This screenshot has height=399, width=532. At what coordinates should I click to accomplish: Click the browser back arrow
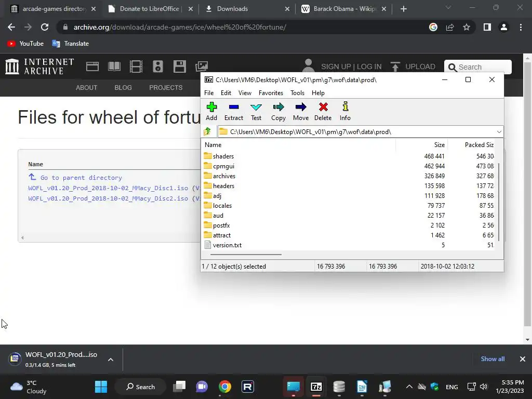11,27
